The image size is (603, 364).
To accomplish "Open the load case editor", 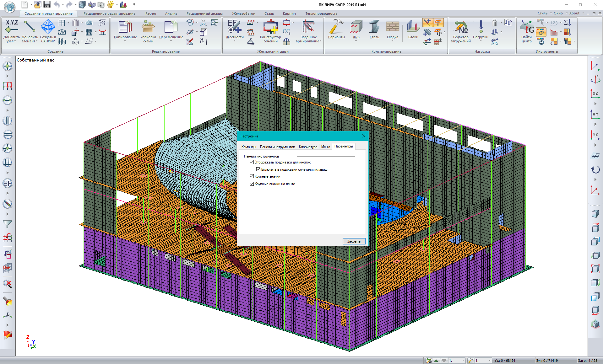I will click(x=461, y=27).
